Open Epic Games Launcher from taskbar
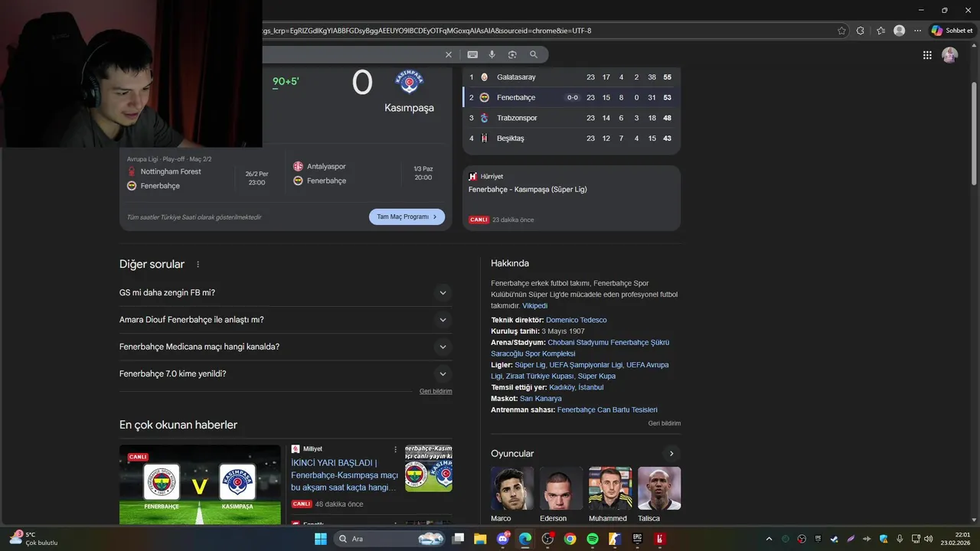The width and height of the screenshot is (980, 551). click(637, 539)
